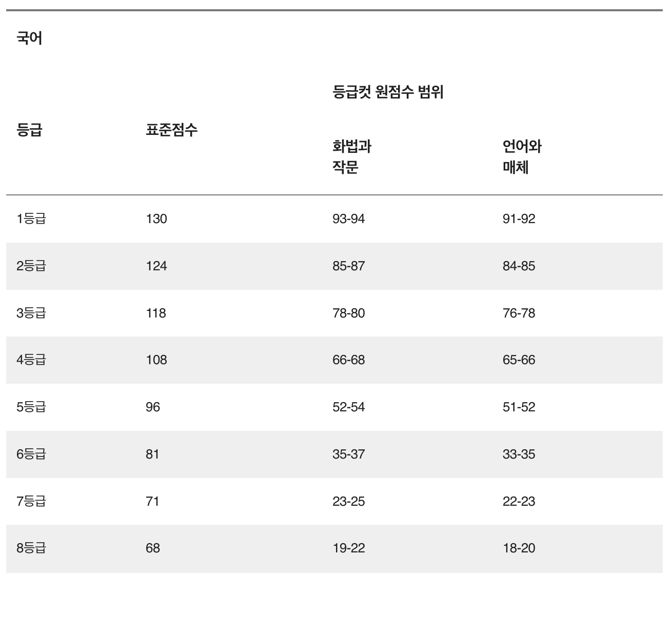The width and height of the screenshot is (672, 635).
Task: Click standard score 118 cell
Action: [x=156, y=313]
